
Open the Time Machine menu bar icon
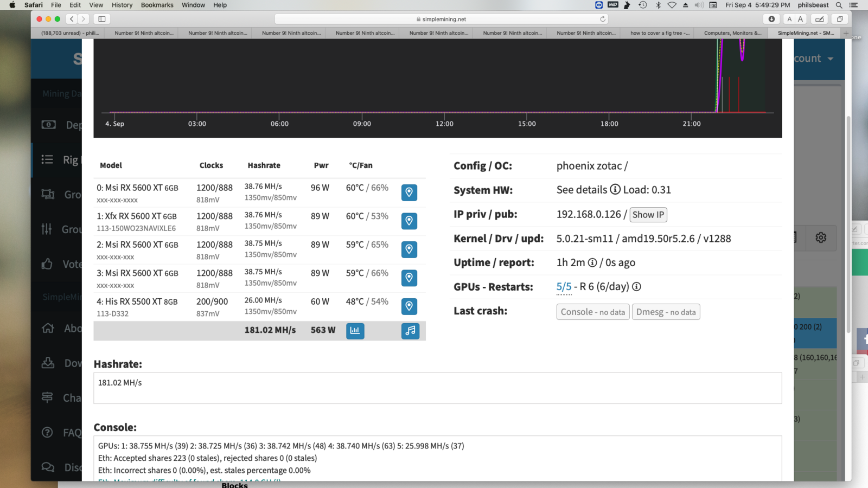(x=643, y=5)
